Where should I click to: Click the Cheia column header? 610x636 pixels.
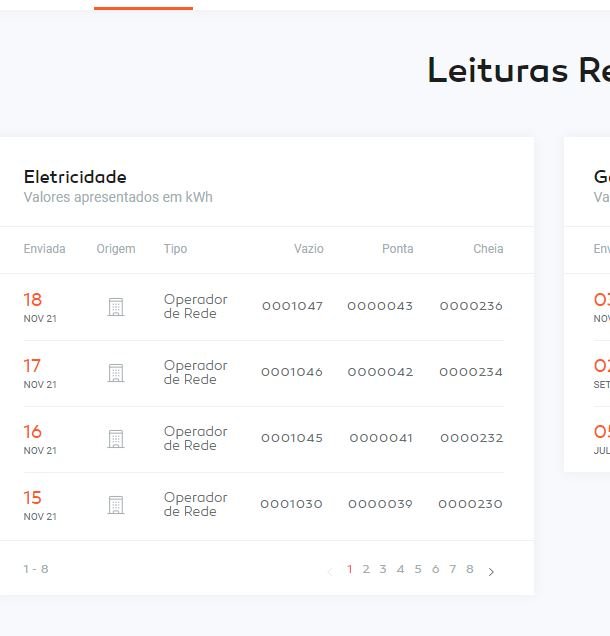tap(488, 249)
